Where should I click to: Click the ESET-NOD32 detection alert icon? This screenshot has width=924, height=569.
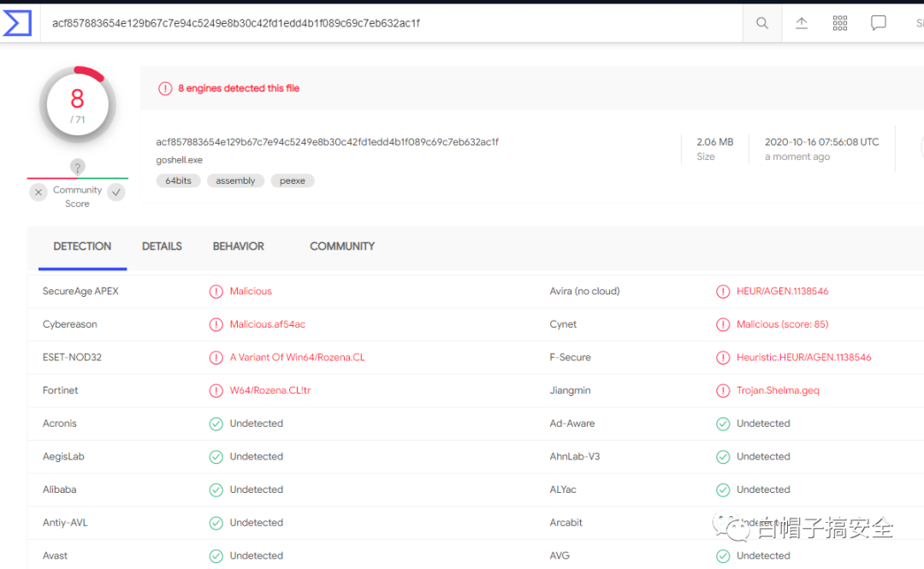point(216,358)
